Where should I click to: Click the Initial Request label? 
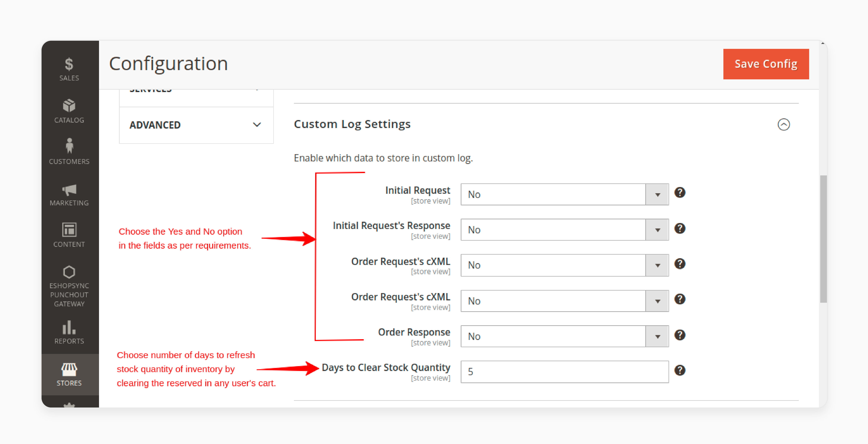(x=417, y=190)
